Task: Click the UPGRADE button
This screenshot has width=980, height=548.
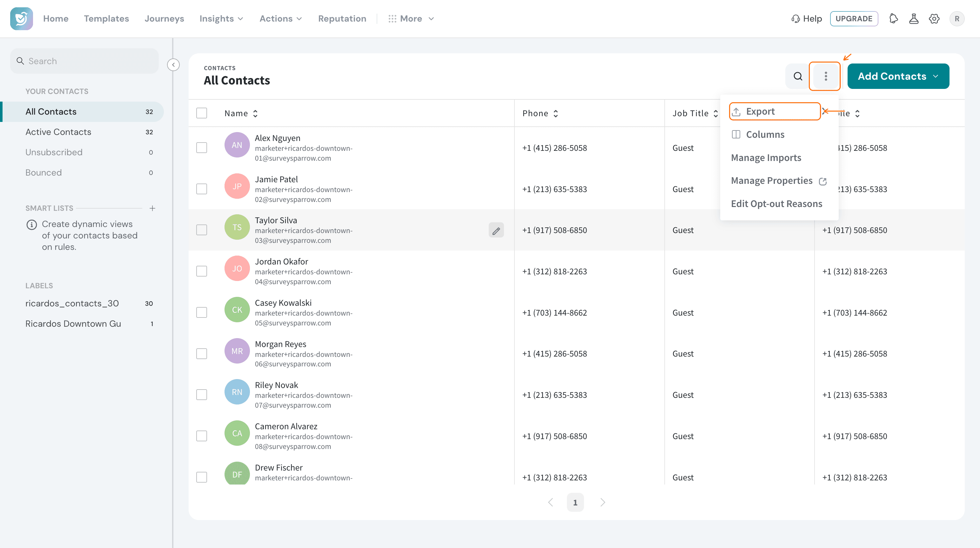Action: coord(854,19)
